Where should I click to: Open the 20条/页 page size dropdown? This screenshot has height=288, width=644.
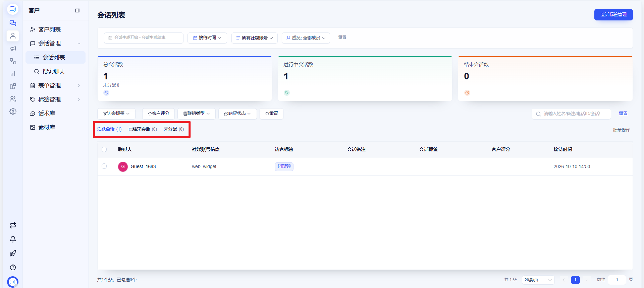(538, 280)
